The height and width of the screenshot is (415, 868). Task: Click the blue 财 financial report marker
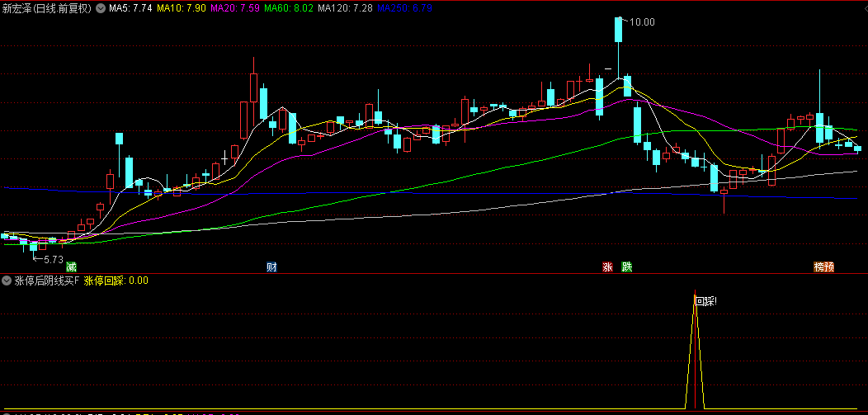pos(271,267)
